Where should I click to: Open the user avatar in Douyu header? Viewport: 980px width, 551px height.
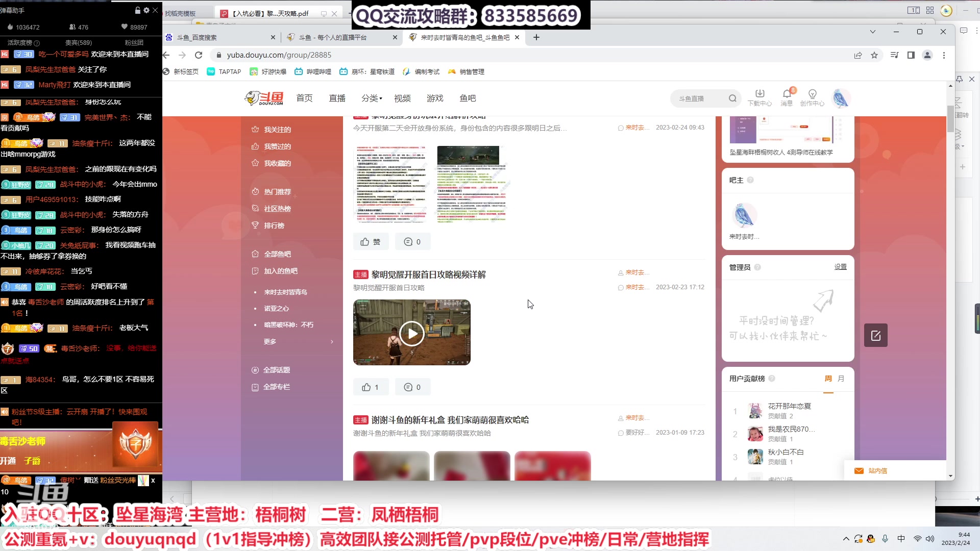pos(841,98)
